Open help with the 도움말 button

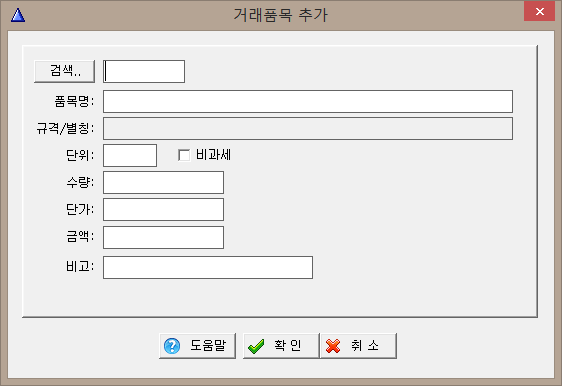197,346
